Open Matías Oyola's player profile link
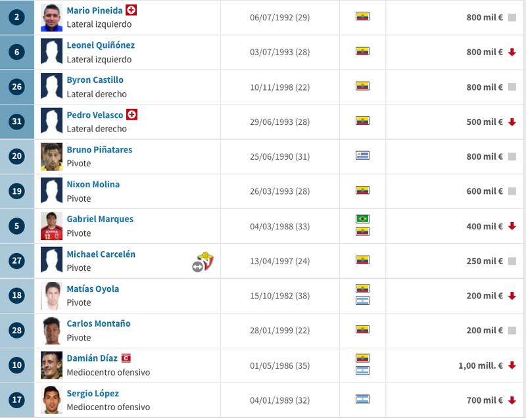The width and height of the screenshot is (526, 420). 93,289
